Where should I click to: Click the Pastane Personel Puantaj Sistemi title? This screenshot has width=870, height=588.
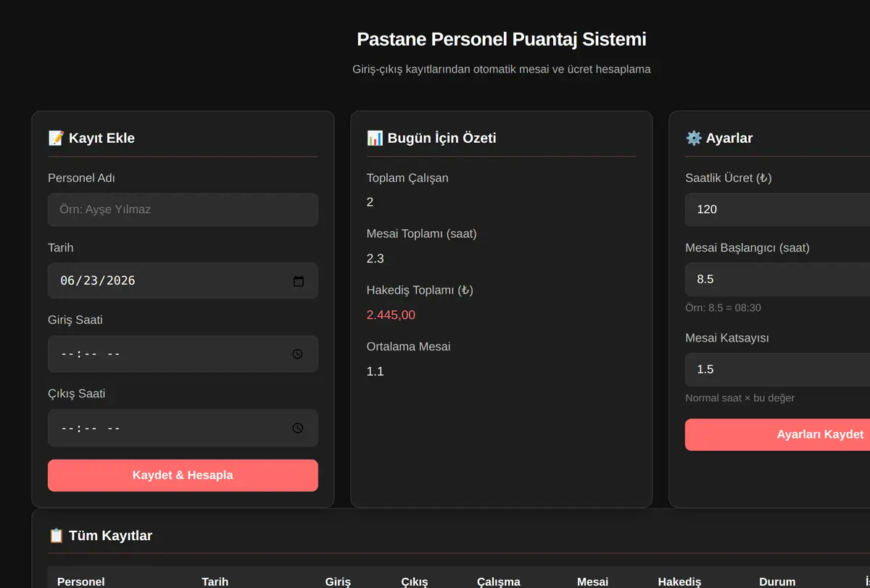(502, 39)
